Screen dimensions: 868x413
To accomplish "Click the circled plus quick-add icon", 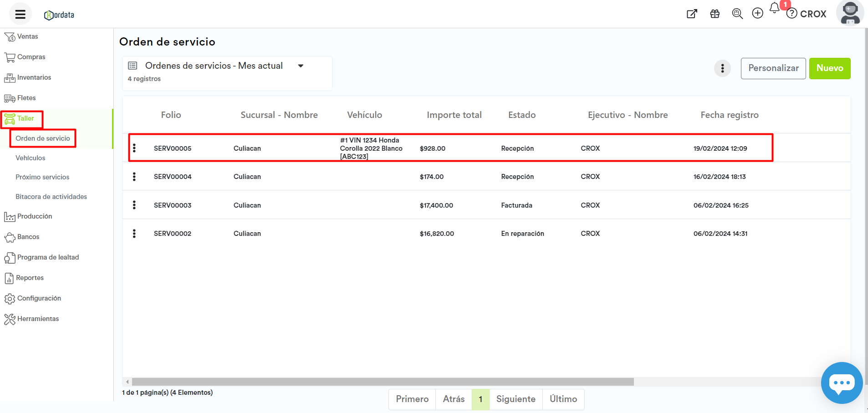I will pos(757,14).
